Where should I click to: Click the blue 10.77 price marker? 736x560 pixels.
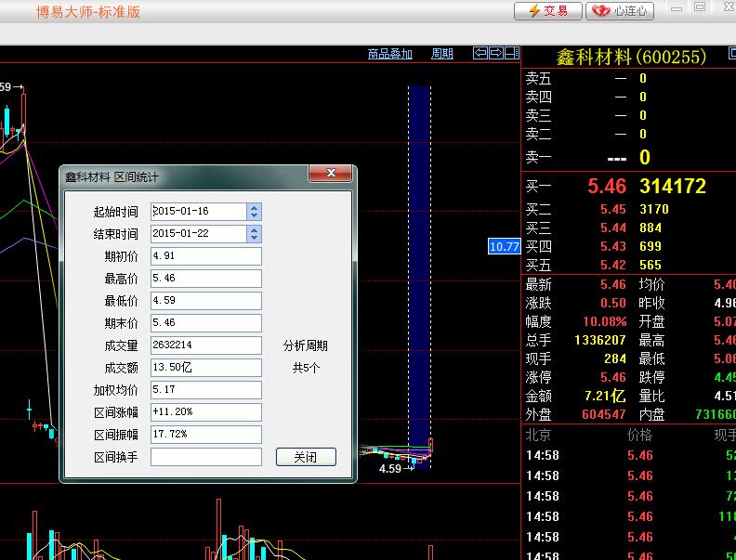503,246
